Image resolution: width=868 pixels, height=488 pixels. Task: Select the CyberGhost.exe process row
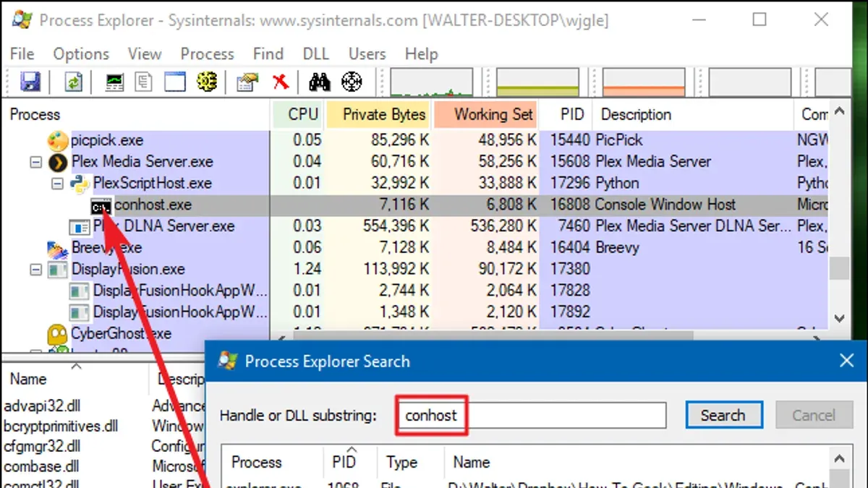pos(415,334)
